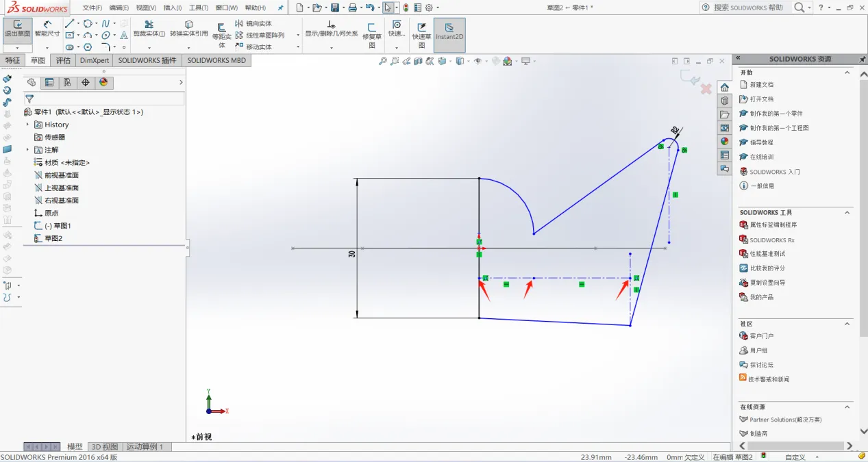Click the Rebuild traffic light icon
Screen dimensions: 868x462
pos(406,8)
